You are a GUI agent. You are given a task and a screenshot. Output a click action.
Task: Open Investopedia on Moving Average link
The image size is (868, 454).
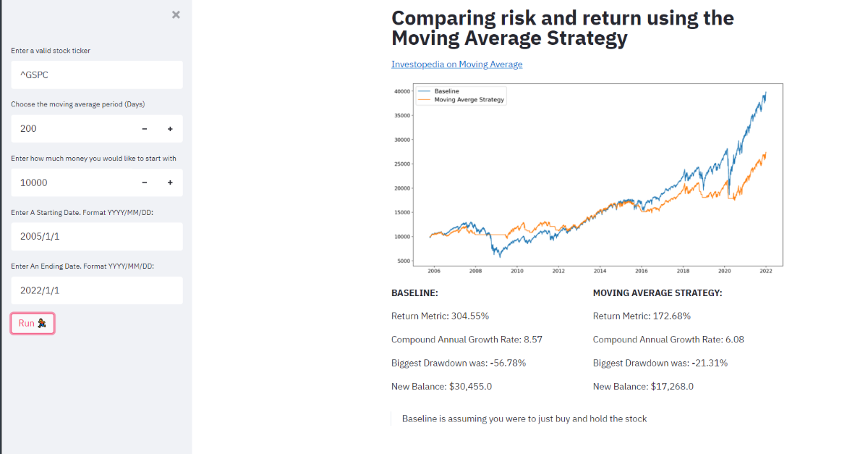point(456,64)
